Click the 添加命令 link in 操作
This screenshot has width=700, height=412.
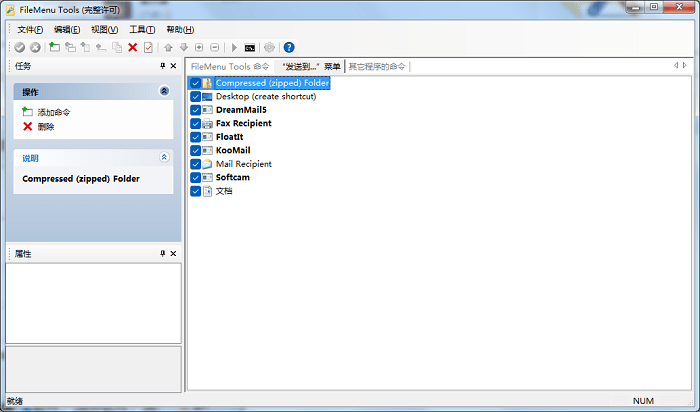tap(54, 112)
